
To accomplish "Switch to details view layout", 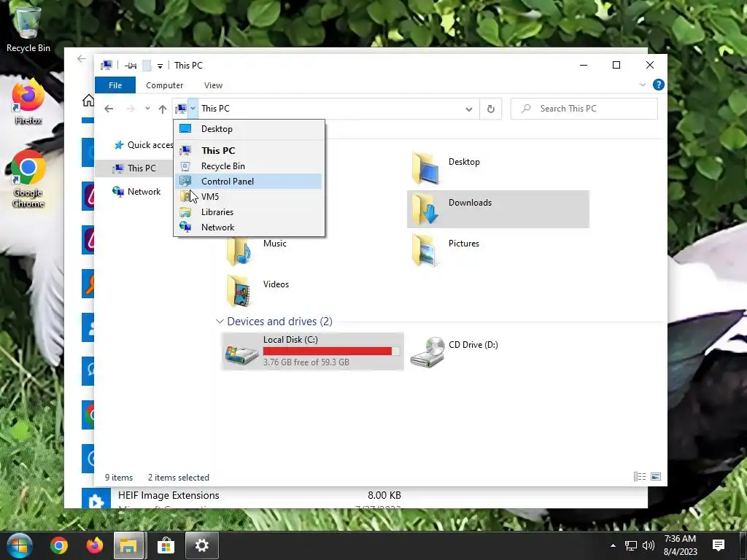I will tap(639, 477).
